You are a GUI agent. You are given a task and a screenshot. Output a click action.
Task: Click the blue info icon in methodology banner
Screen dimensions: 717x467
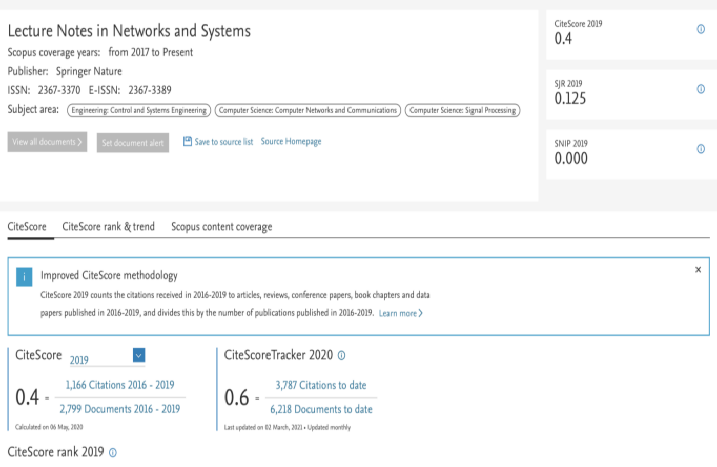(x=24, y=277)
